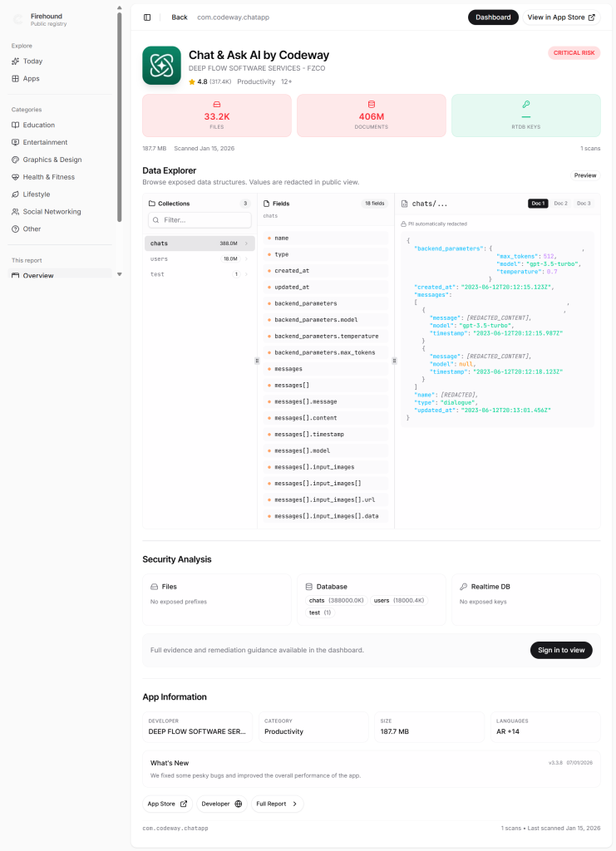
Task: Switch to Doc 3 tab
Action: click(x=584, y=204)
